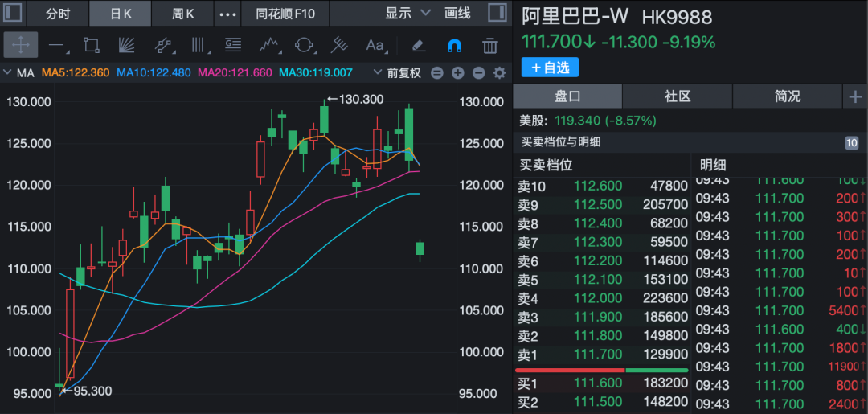This screenshot has height=414, width=868.
Task: Select the Aa text annotation tool
Action: [375, 45]
